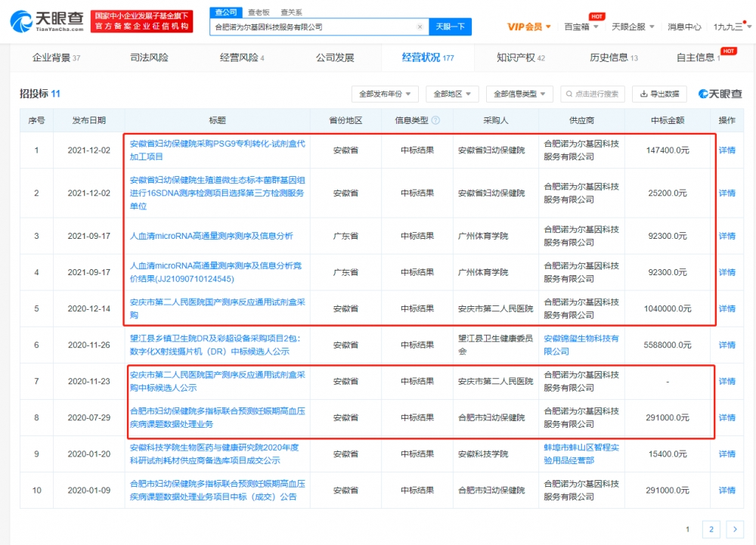Switch to the 历史信息 tab
Image resolution: width=756 pixels, height=545 pixels.
613,57
